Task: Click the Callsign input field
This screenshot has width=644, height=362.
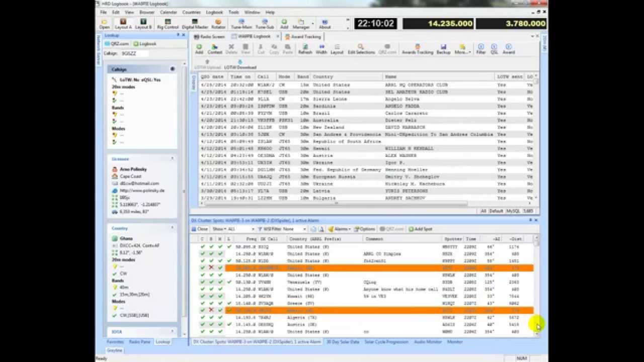Action: pos(135,53)
